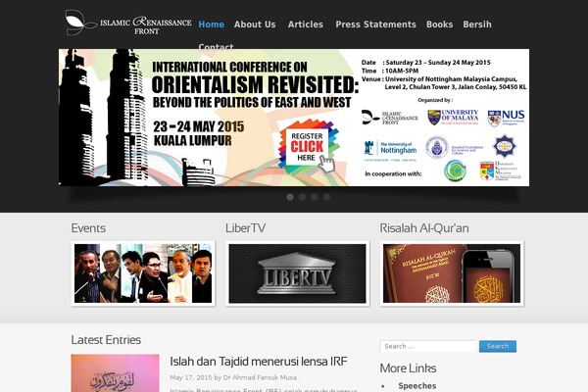Click the Islamic Renaissance Front logo

tap(128, 24)
